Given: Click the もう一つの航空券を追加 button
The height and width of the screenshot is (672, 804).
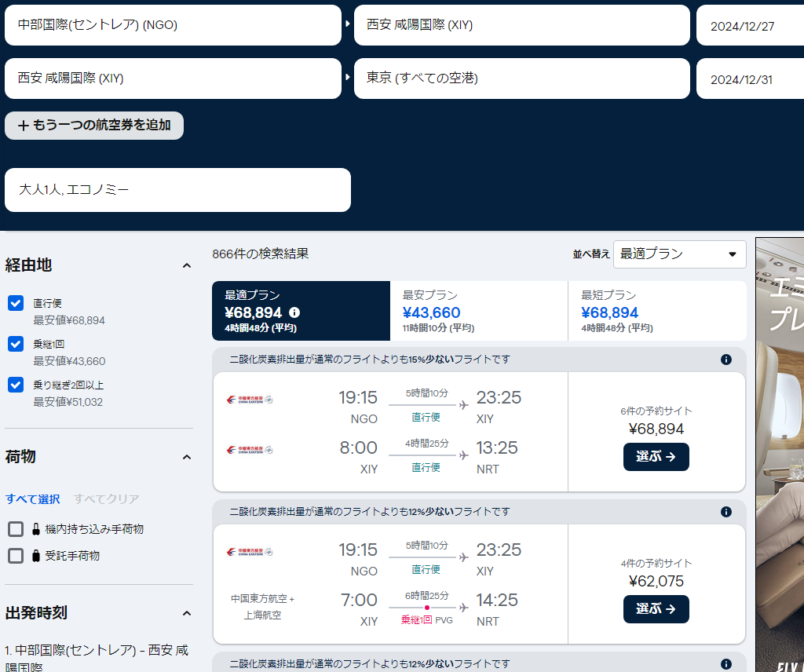Looking at the screenshot, I should [94, 126].
